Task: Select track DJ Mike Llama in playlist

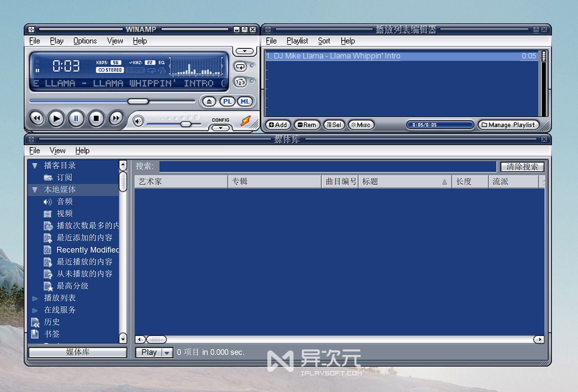Action: click(x=333, y=56)
